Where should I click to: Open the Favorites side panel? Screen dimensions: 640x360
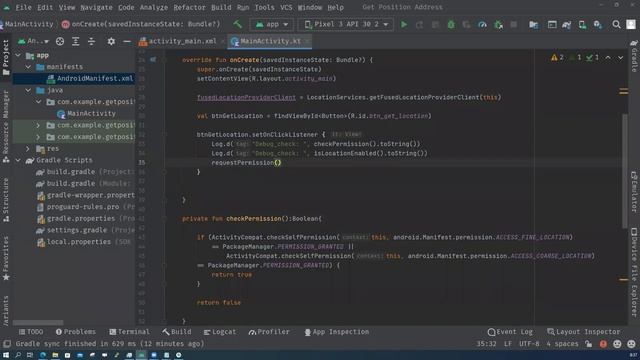click(x=5, y=258)
